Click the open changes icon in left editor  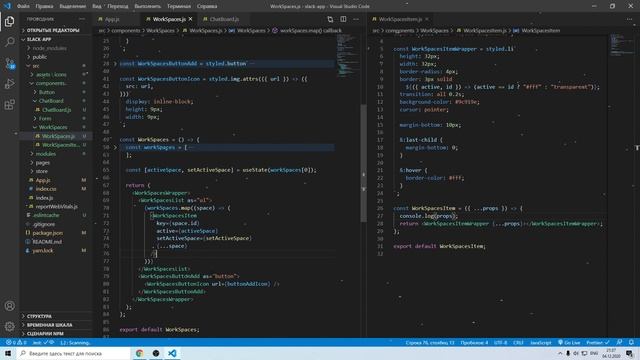click(330, 19)
